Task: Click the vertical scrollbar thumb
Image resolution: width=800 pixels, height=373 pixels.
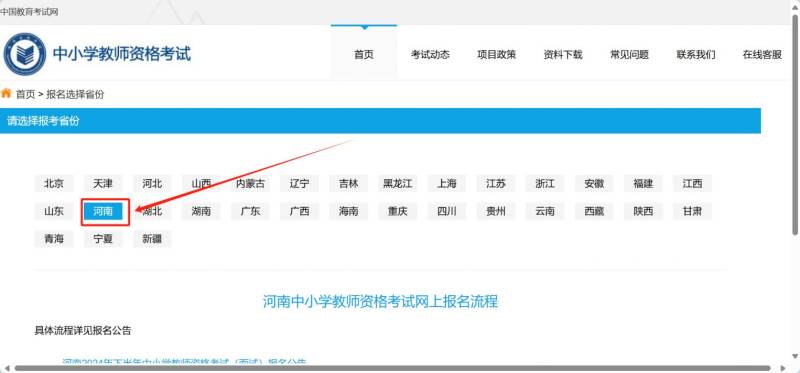Action: click(x=795, y=125)
